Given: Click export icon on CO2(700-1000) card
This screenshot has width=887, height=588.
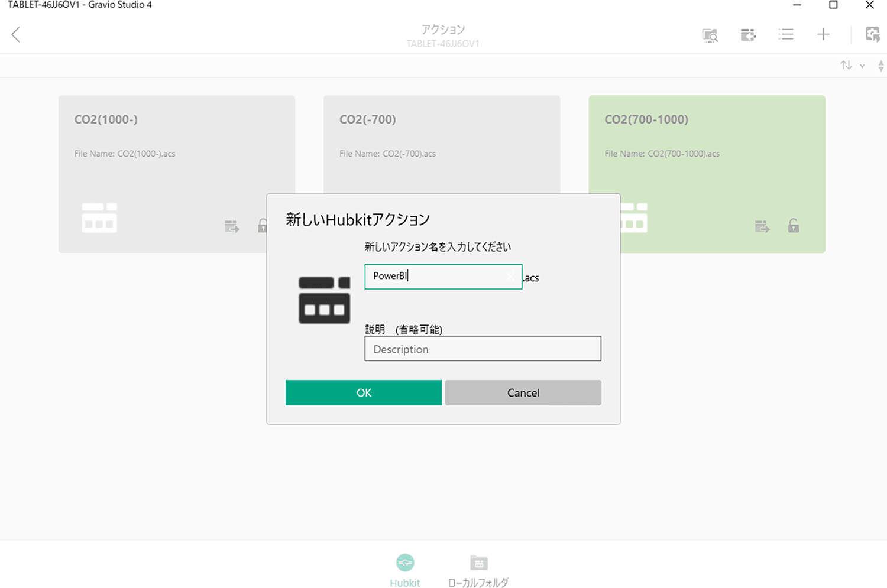Looking at the screenshot, I should point(762,226).
